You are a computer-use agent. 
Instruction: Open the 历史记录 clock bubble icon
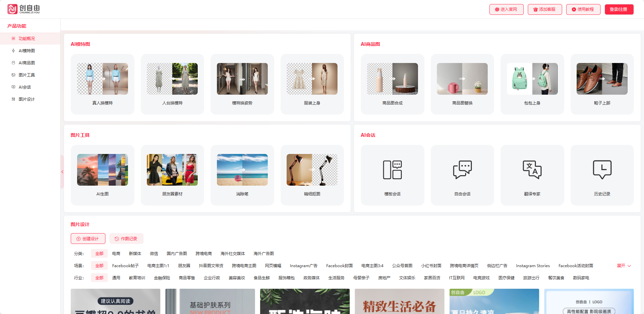[602, 170]
